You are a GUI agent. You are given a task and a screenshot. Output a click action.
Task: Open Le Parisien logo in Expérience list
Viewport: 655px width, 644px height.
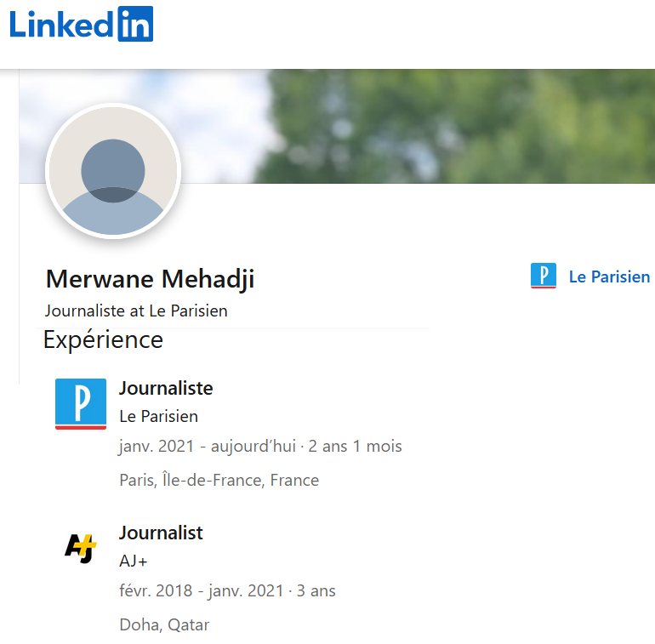tap(80, 403)
